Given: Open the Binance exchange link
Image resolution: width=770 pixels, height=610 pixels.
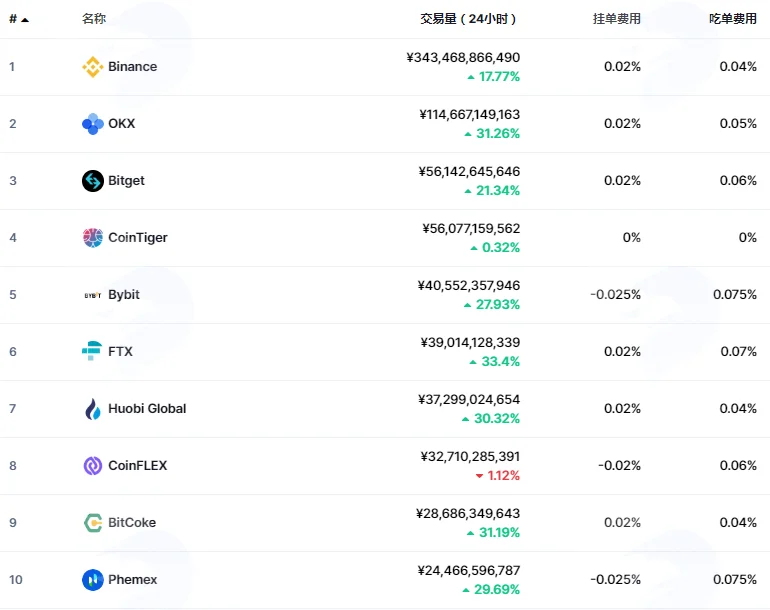Looking at the screenshot, I should (133, 67).
